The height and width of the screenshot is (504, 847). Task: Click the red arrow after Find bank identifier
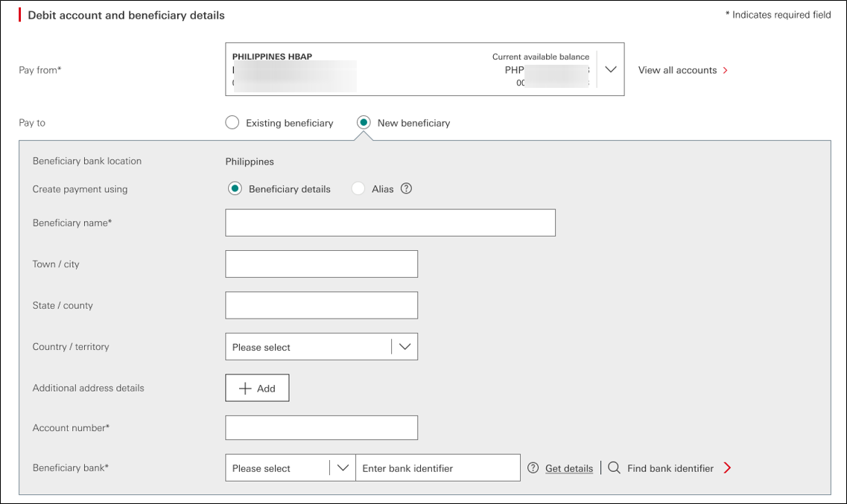click(727, 468)
